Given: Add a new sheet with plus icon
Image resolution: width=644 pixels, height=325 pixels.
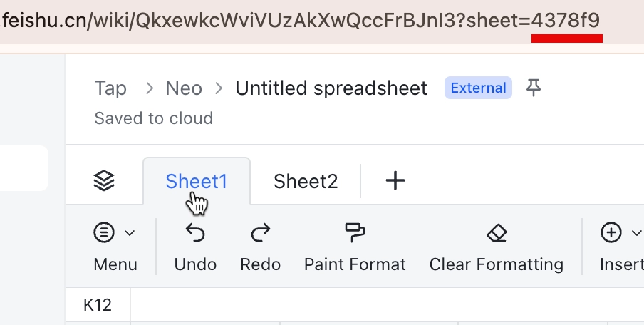Looking at the screenshot, I should (395, 181).
